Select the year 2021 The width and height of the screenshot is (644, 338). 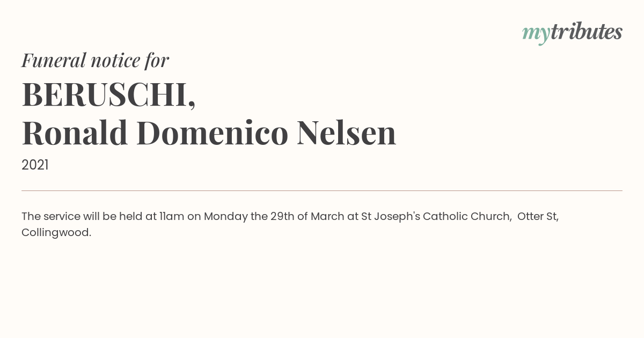click(35, 165)
